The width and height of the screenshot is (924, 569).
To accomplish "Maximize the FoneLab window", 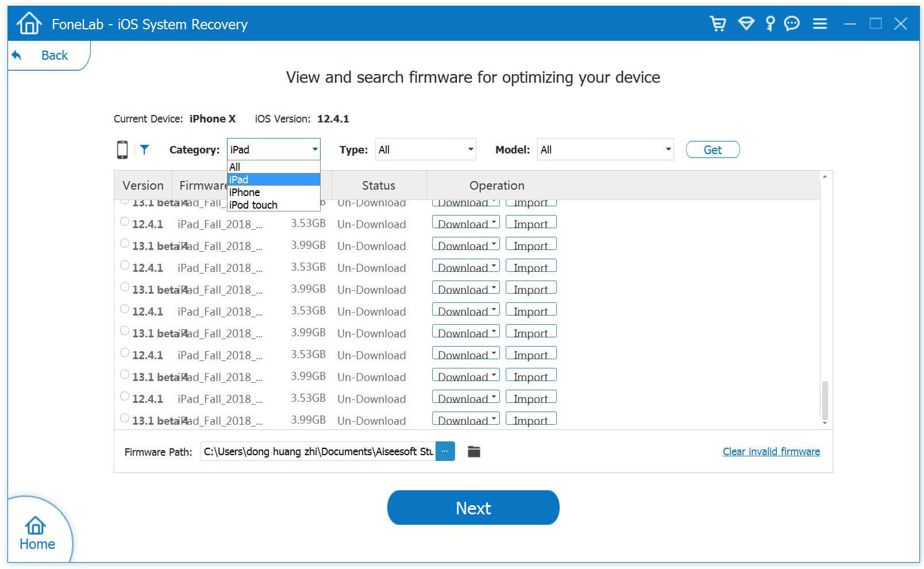I will 876,24.
